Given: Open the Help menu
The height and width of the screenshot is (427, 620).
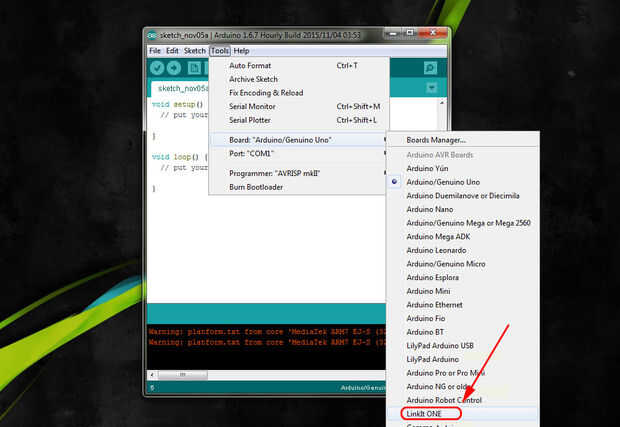Looking at the screenshot, I should coord(241,51).
